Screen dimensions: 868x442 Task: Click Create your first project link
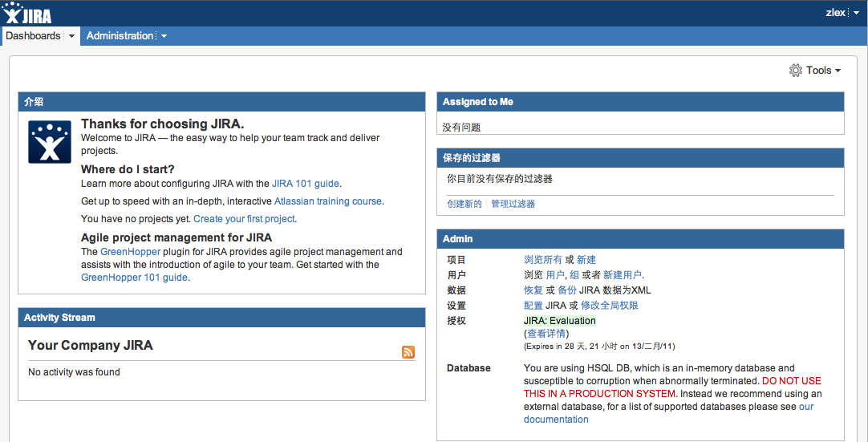click(244, 219)
